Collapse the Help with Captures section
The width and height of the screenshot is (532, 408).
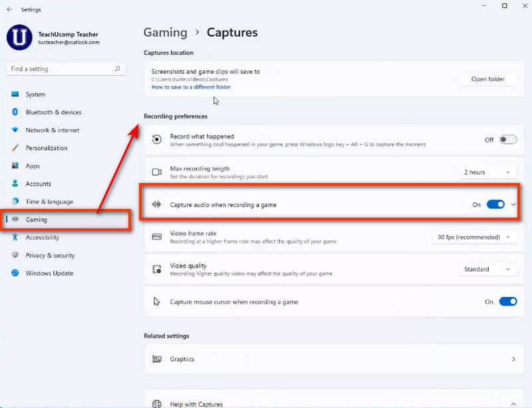(513, 403)
